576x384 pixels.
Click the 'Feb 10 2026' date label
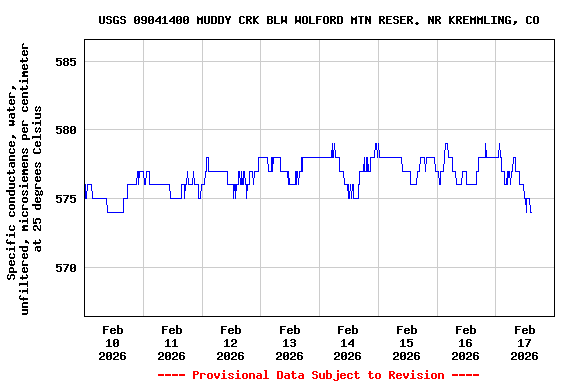coord(112,343)
